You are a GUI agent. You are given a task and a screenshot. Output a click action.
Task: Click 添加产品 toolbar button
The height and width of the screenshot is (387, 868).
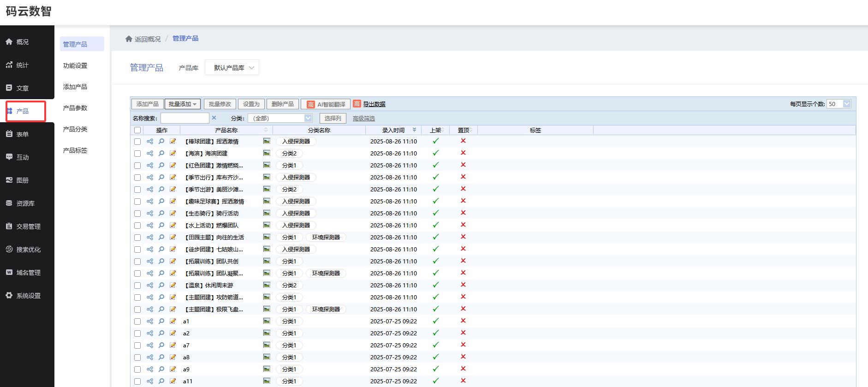tap(148, 104)
